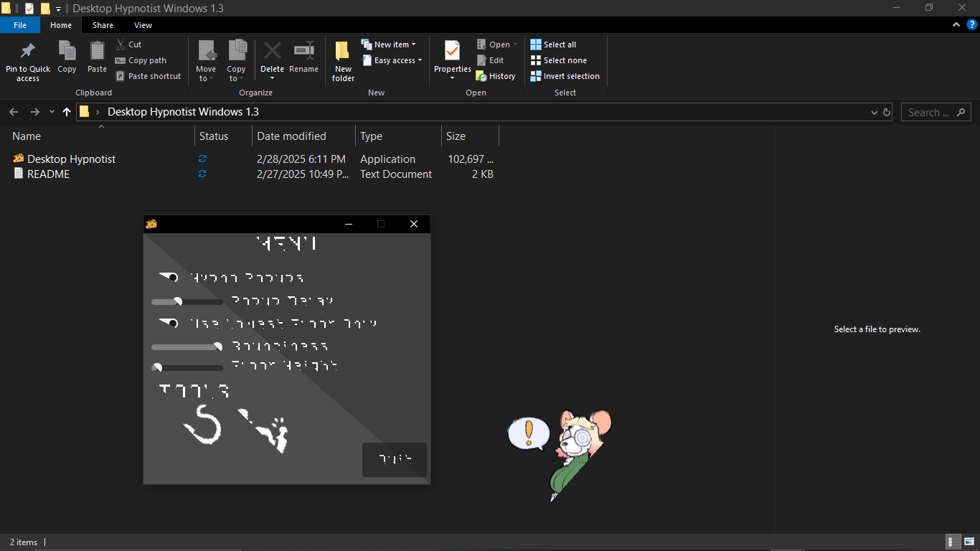Click the sync status icon for README
Screen dimensions: 980x551
point(202,174)
